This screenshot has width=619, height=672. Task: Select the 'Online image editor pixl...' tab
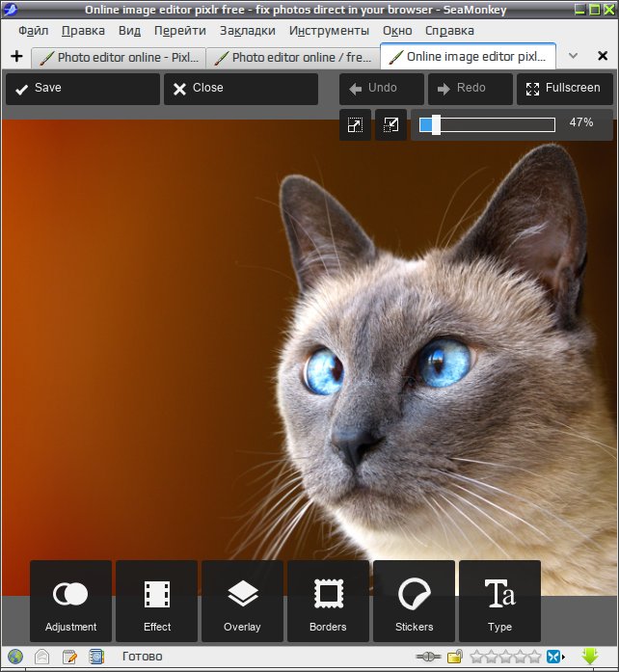pyautogui.click(x=469, y=56)
